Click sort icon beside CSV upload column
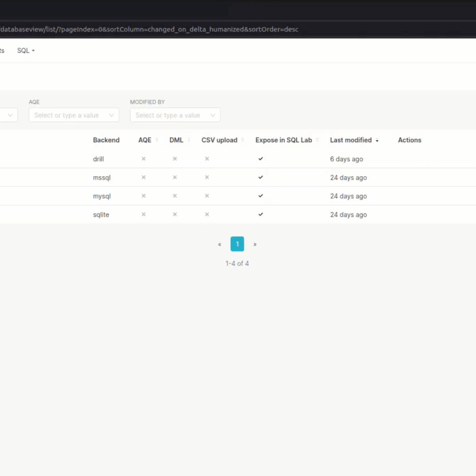The image size is (476, 476). coord(242,140)
